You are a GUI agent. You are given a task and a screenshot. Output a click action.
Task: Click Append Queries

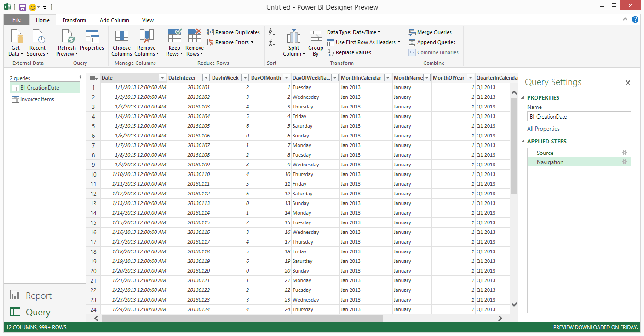click(431, 42)
